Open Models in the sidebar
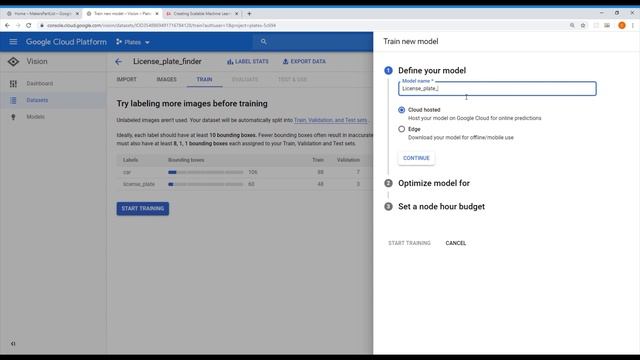 36,117
